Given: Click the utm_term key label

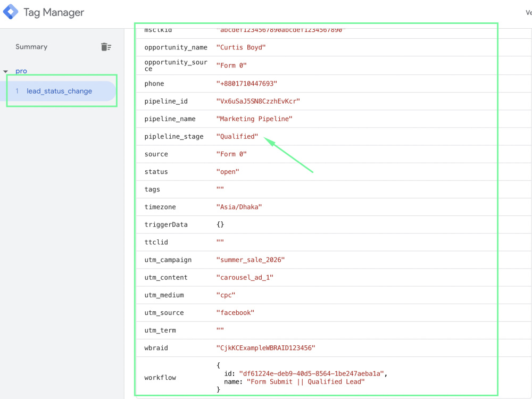Looking at the screenshot, I should [160, 330].
